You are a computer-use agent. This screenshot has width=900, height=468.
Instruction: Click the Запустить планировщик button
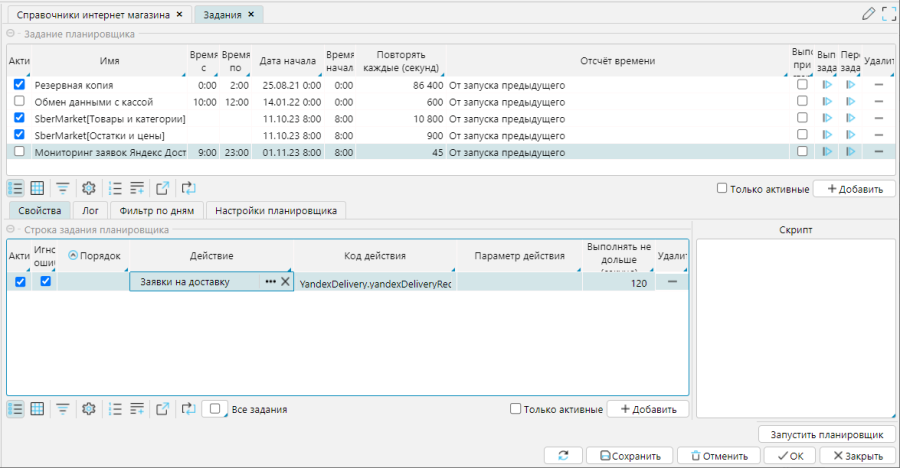tap(826, 435)
